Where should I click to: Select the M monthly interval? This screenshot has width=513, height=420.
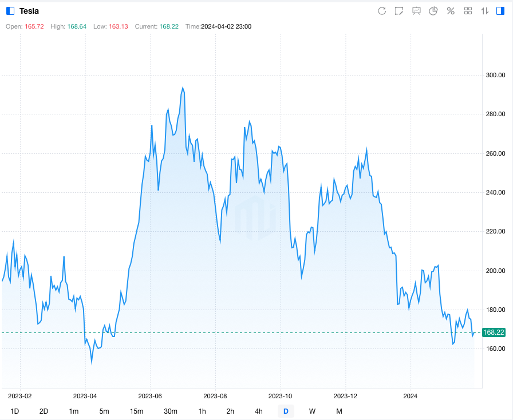(339, 411)
